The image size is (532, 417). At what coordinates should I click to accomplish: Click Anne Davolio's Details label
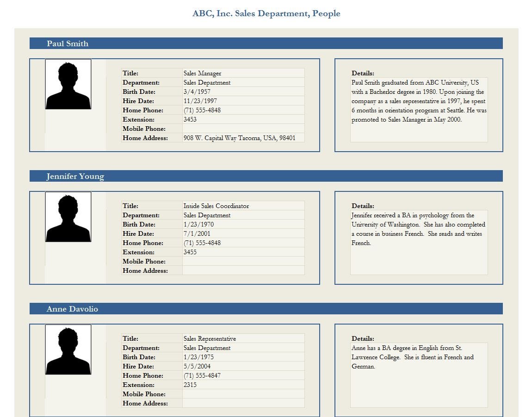363,338
